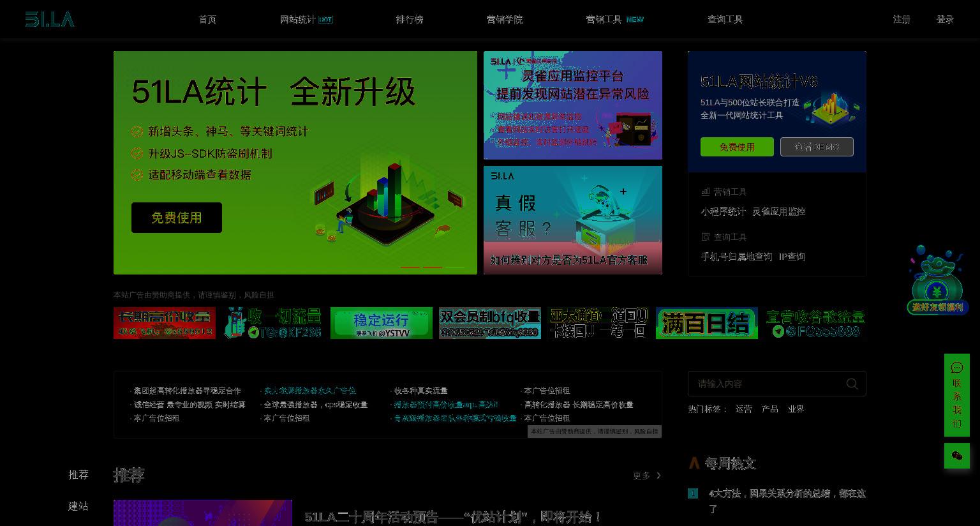Open the 小程序统计 link
The height and width of the screenshot is (526, 980).
pyautogui.click(x=723, y=211)
